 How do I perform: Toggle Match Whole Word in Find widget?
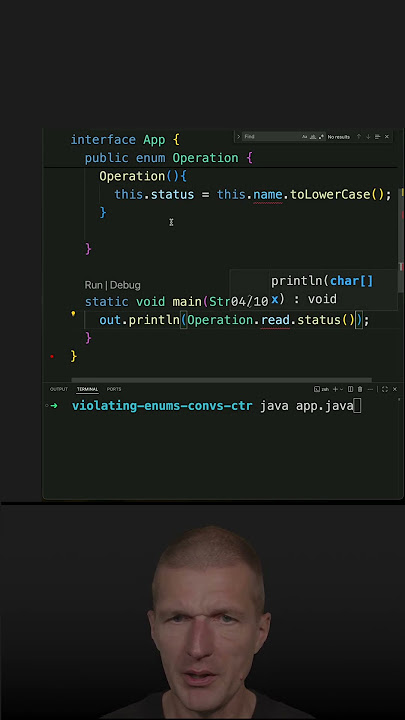pos(313,137)
